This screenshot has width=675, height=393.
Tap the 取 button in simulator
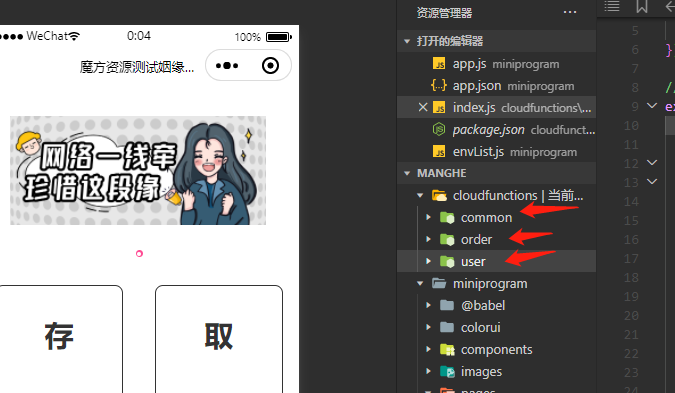(x=219, y=338)
